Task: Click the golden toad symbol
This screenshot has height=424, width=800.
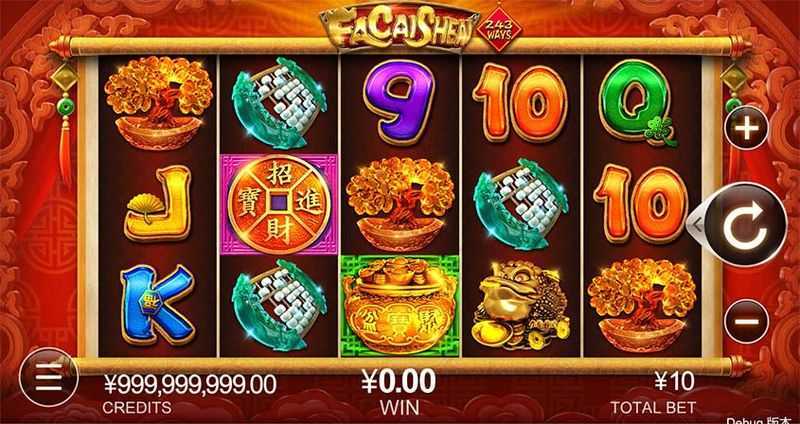Action: click(520, 305)
